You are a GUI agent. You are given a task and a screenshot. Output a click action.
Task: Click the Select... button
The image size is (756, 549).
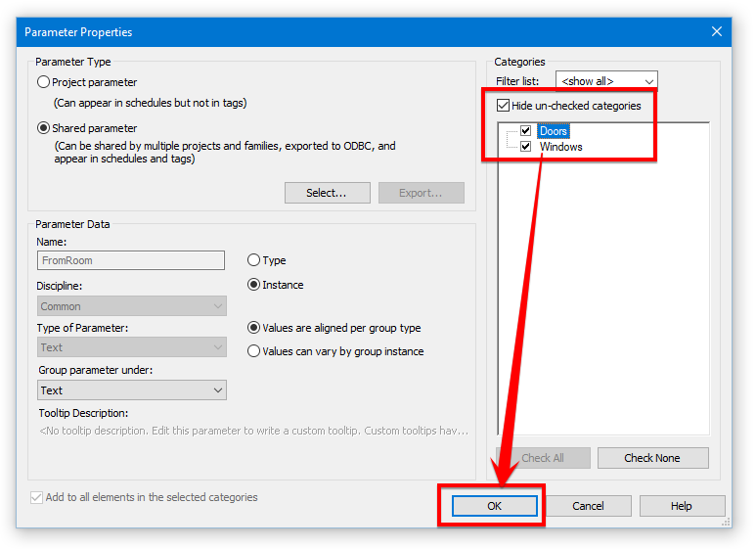click(328, 193)
